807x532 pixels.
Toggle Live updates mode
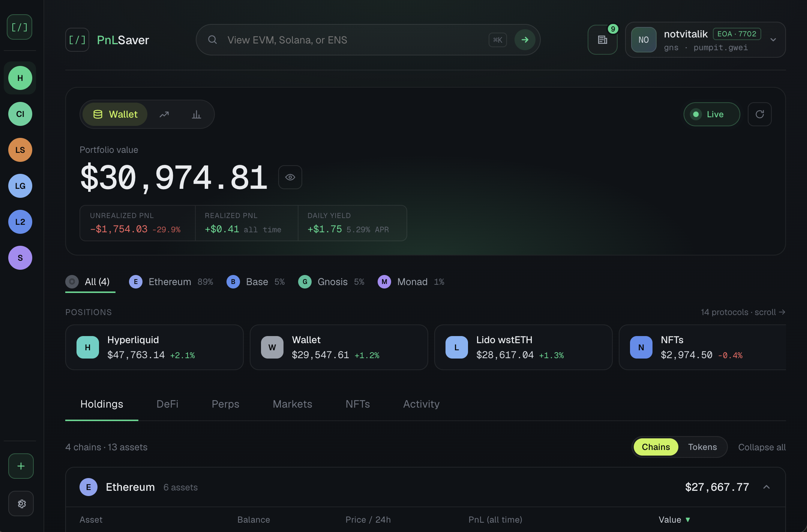pyautogui.click(x=712, y=114)
